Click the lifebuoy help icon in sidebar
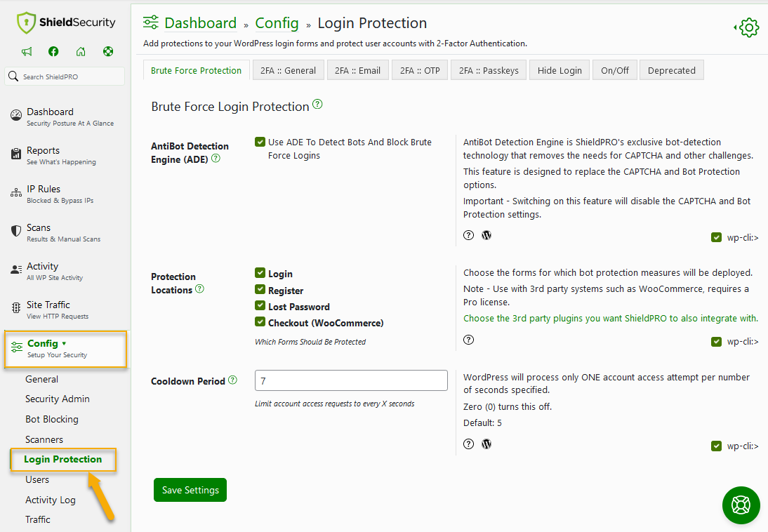Viewport: 768px width, 532px height. pyautogui.click(x=108, y=51)
